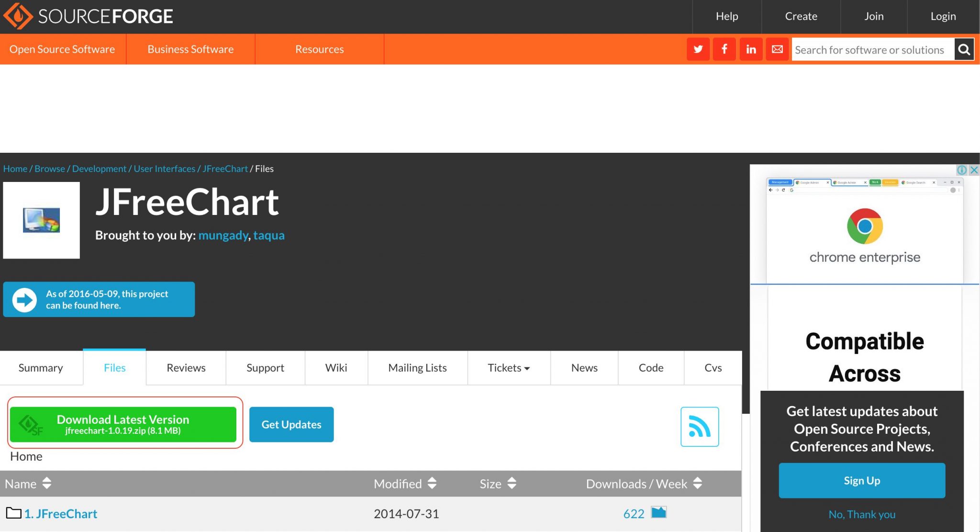Click the LinkedIn share icon
The image size is (980, 532).
(x=751, y=49)
